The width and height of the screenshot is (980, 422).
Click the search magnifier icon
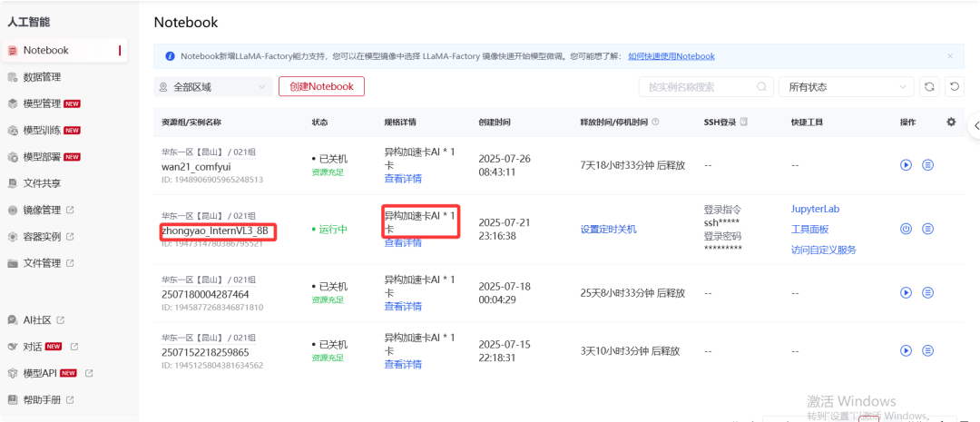click(761, 87)
